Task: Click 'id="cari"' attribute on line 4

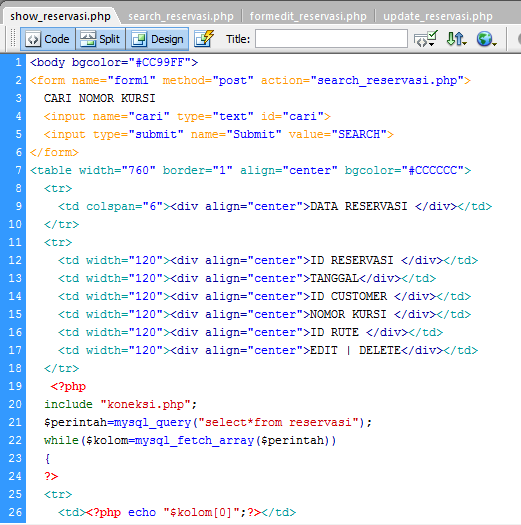Action: tap(292, 116)
